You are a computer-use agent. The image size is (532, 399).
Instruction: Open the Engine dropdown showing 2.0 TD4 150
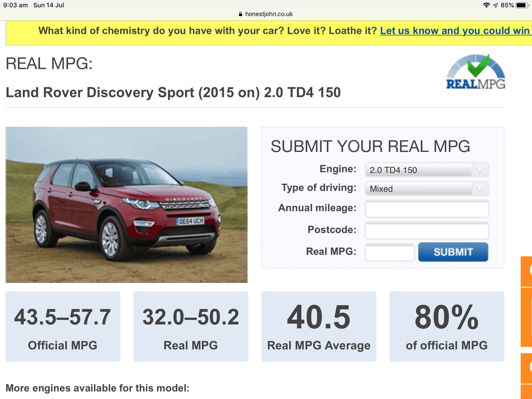pyautogui.click(x=427, y=170)
